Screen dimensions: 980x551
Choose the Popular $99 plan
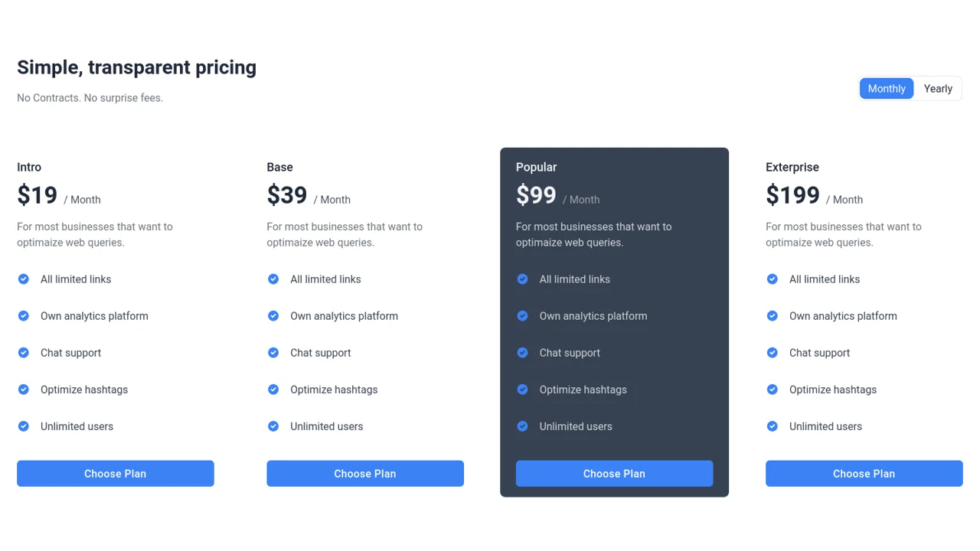pos(614,473)
